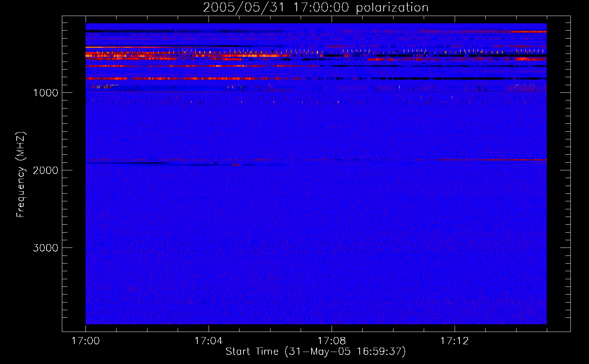Click the 3000 frequency tick label
589x364 pixels.
46,248
